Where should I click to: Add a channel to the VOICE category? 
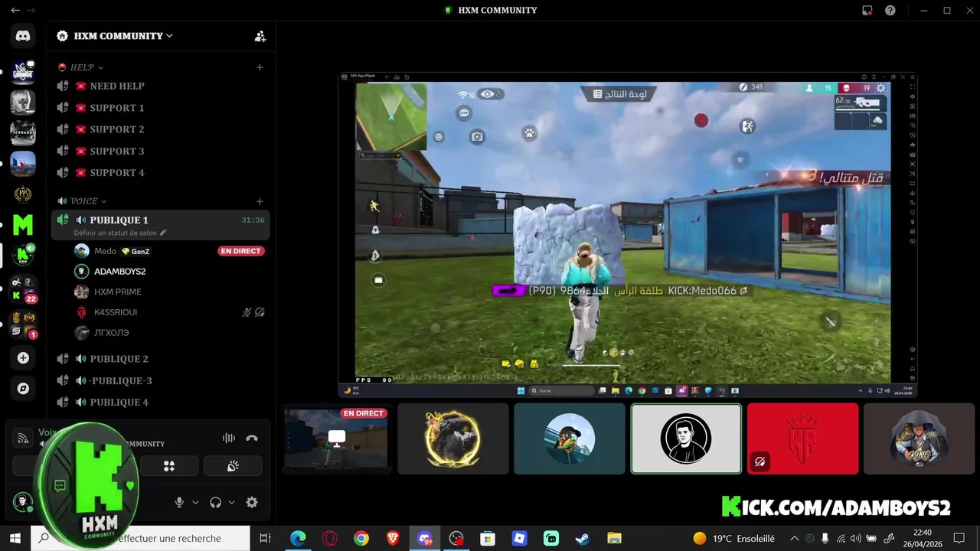point(260,201)
